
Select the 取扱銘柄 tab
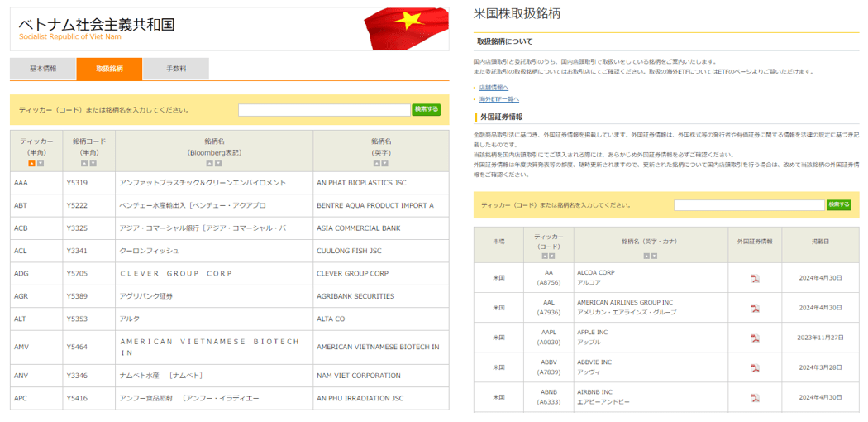pos(109,69)
